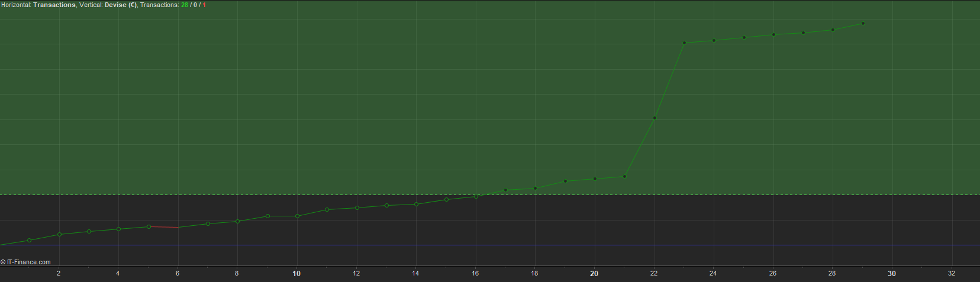Select the equity point at transaction 1
The width and height of the screenshot is (980, 282).
coord(30,241)
